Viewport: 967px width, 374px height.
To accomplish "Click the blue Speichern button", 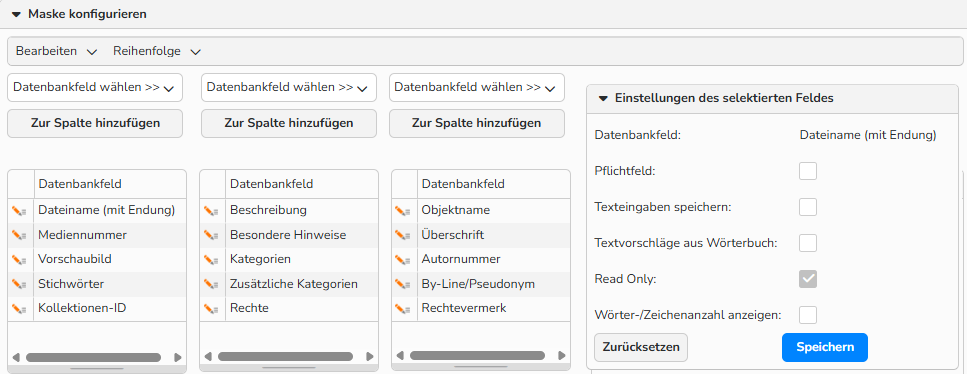I will pyautogui.click(x=825, y=347).
